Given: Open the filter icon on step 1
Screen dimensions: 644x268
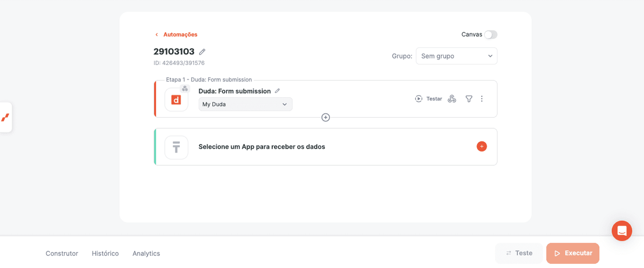Looking at the screenshot, I should click(469, 99).
